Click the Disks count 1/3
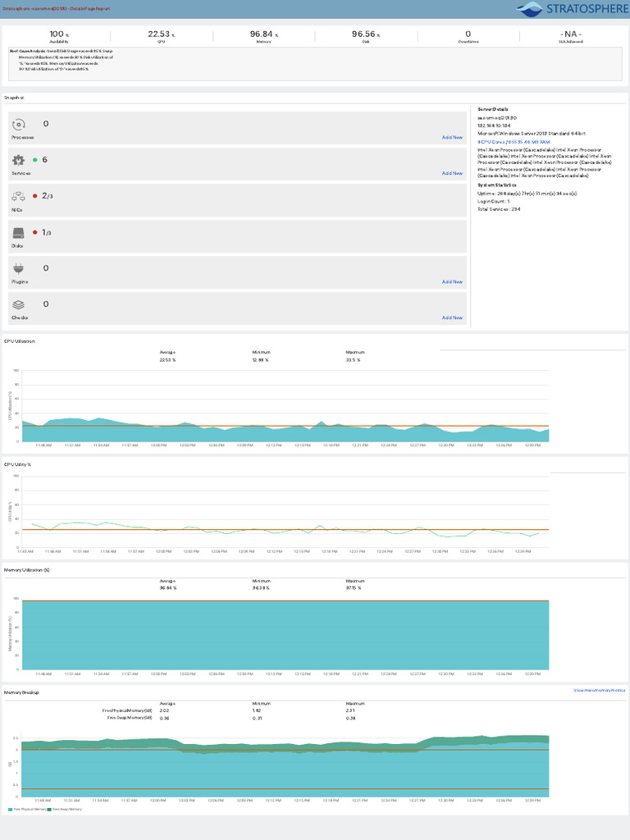Screen dimensions: 630x840 point(47,232)
